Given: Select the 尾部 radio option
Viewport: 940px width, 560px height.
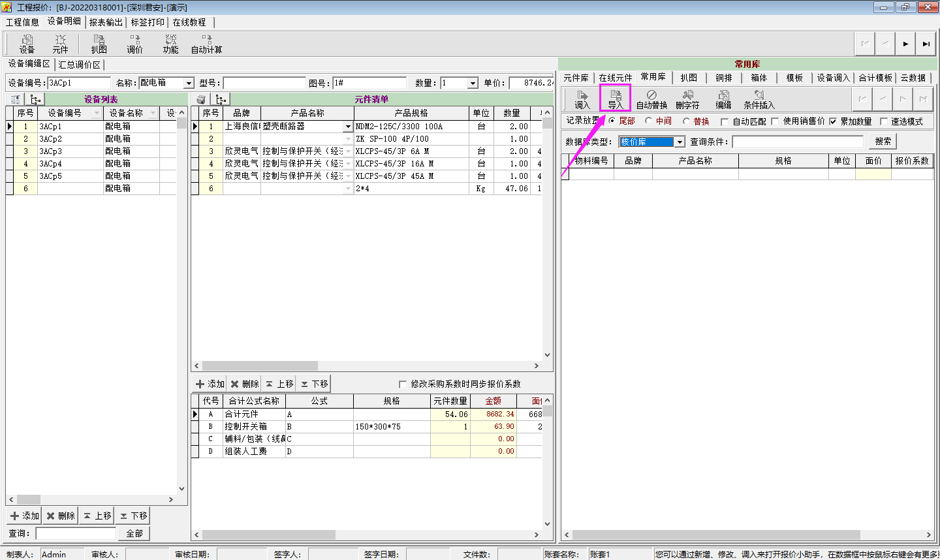Looking at the screenshot, I should pyautogui.click(x=612, y=121).
